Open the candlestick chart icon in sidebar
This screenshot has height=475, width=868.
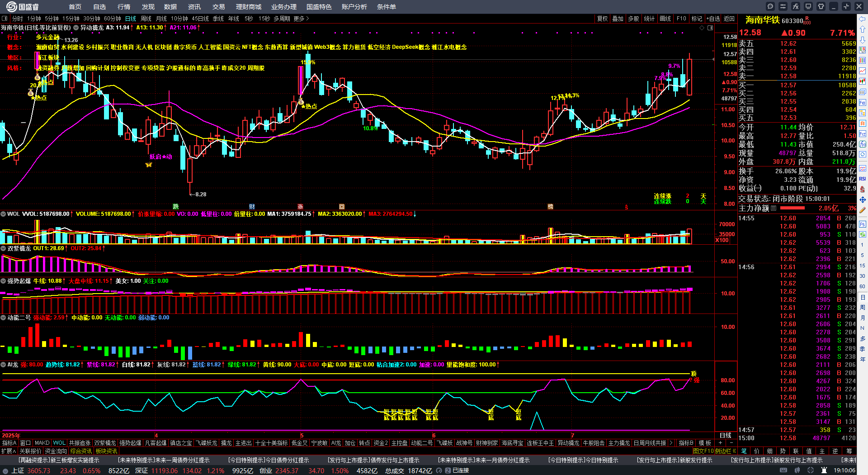(863, 81)
